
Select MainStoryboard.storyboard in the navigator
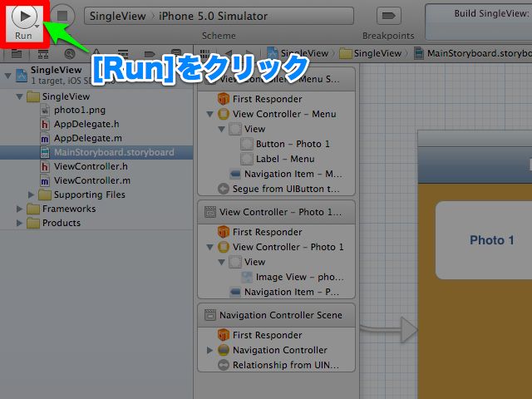pyautogui.click(x=96, y=152)
